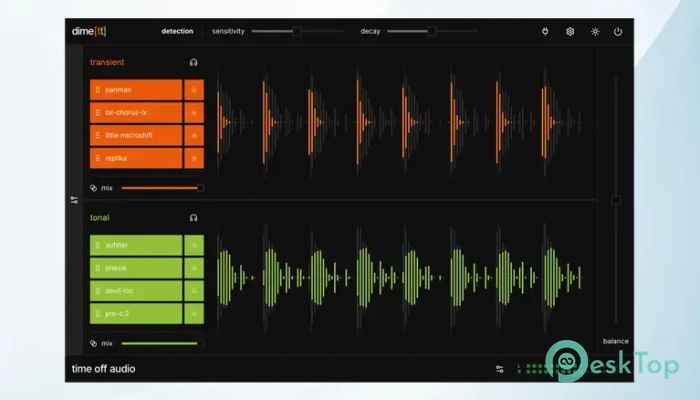This screenshot has width=700, height=400.
Task: Open the menu button next to replika
Action: click(194, 158)
